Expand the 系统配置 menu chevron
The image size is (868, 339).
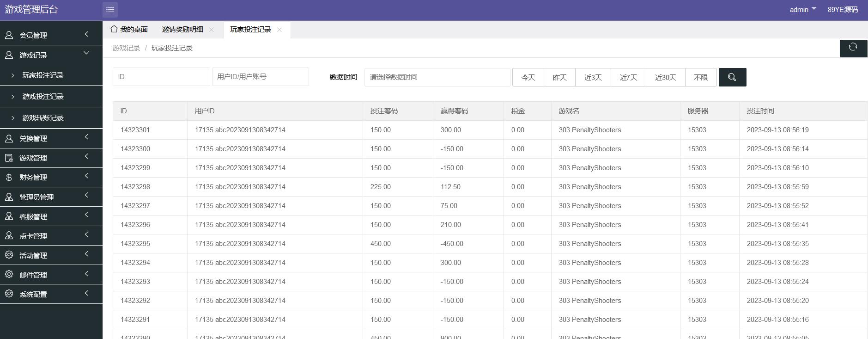(86, 293)
